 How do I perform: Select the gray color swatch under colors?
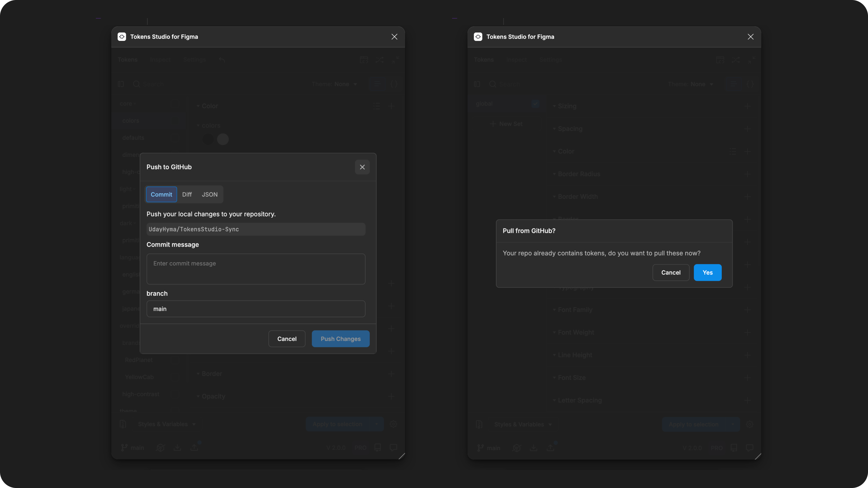point(223,139)
